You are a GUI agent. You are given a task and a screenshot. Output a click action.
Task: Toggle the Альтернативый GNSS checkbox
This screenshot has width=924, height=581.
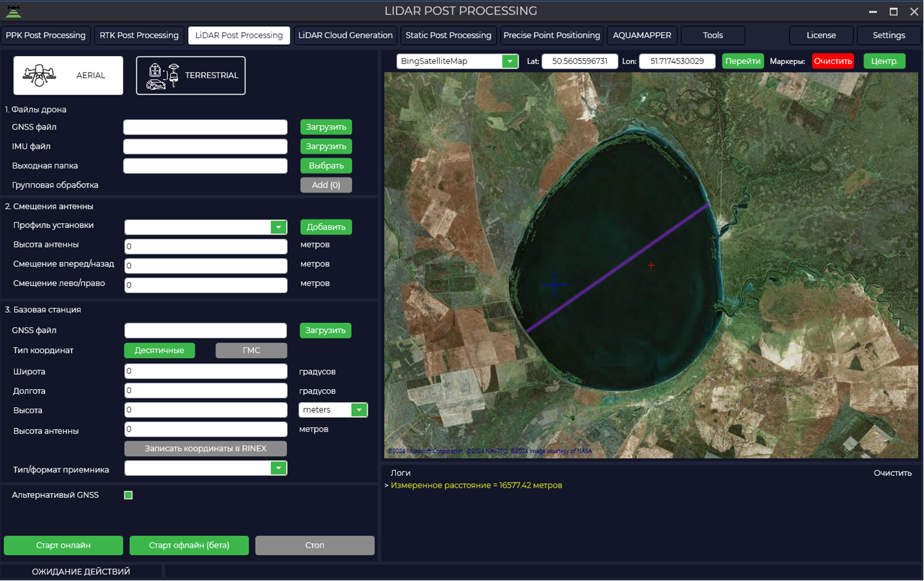coord(129,495)
